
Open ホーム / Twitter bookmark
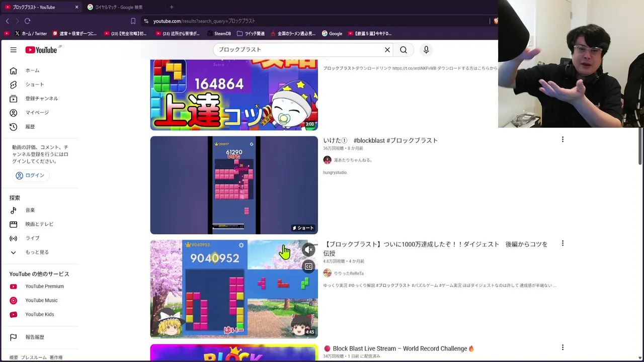click(x=31, y=34)
